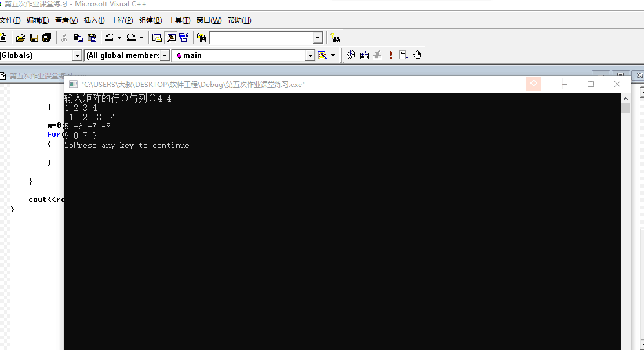Screen dimensions: 644x350
Task: Click the orange gear icon in console title bar
Action: [534, 84]
